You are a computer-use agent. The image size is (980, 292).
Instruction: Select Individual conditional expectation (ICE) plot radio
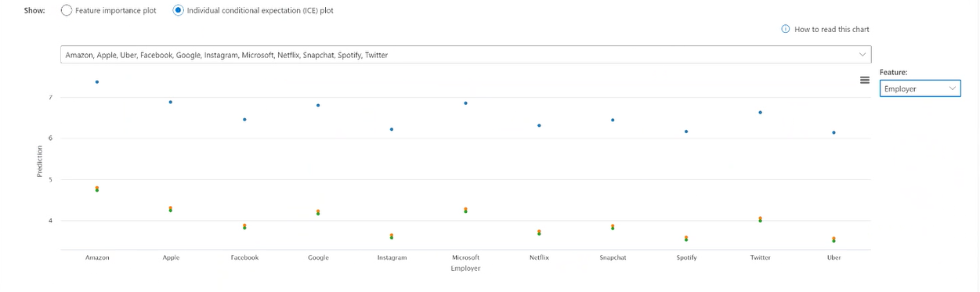179,10
